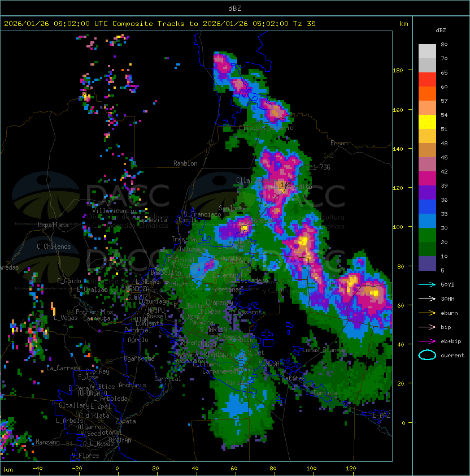Click the 'L_PAZ' place label
Image resolution: width=470 pixels, height=476 pixels.
click(x=381, y=416)
